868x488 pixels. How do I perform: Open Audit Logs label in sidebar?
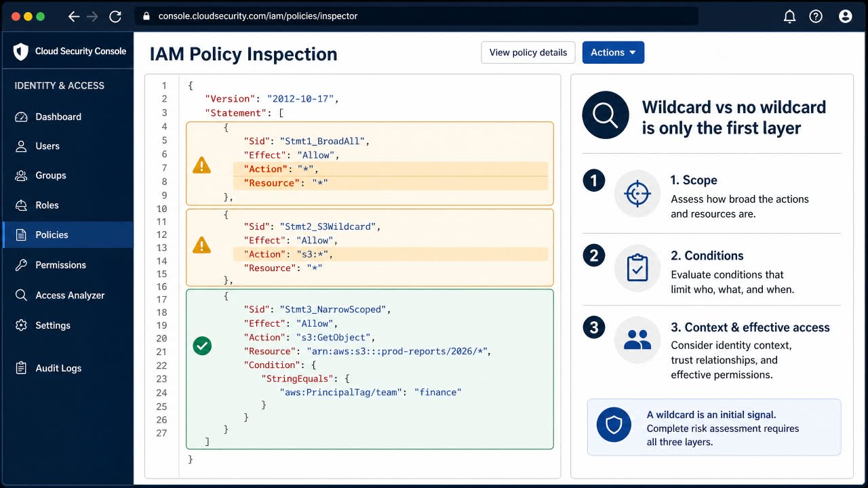pos(58,368)
